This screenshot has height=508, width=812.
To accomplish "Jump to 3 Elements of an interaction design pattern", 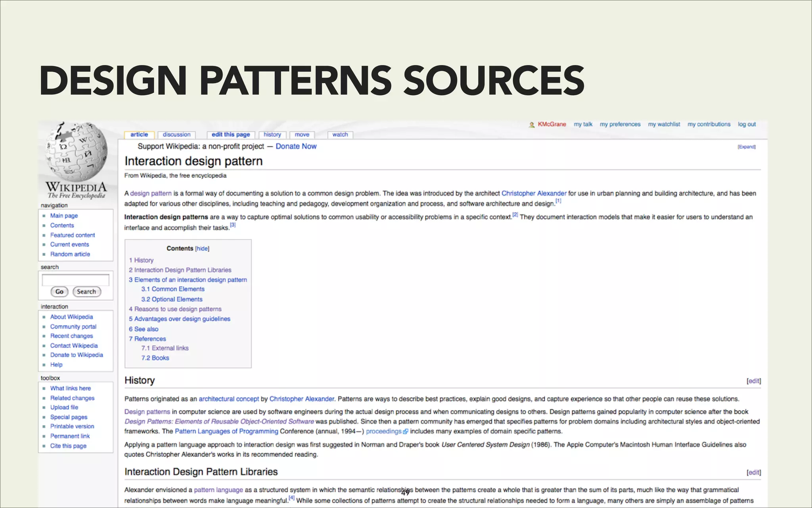I will click(x=188, y=280).
